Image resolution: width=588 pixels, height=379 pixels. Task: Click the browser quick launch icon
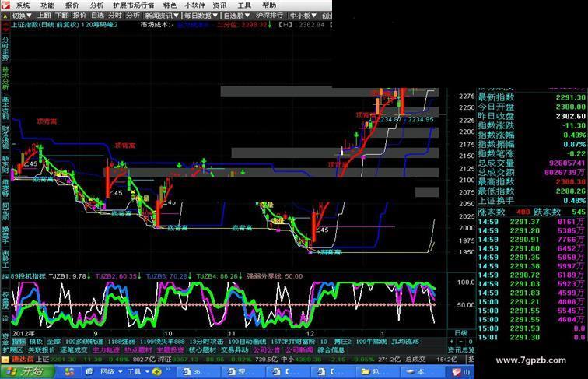click(89, 371)
